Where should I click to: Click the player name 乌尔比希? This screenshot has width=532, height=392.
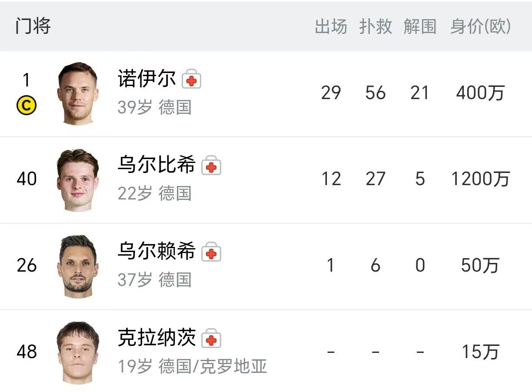[x=156, y=165]
